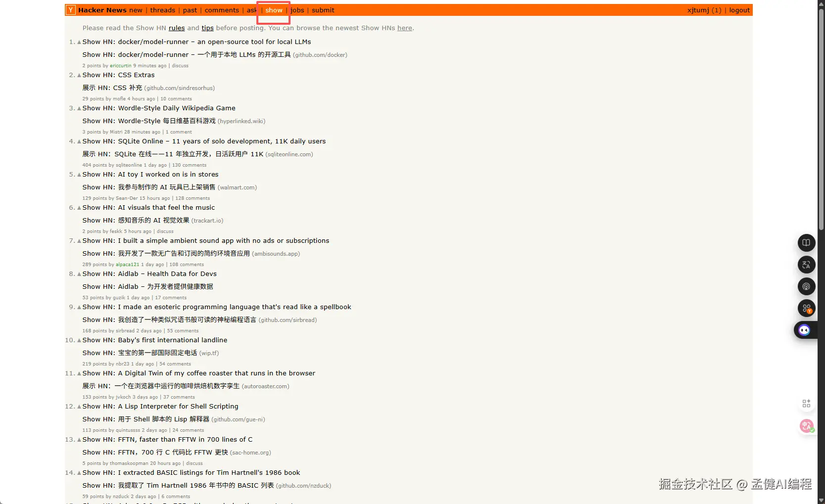Open 'comments' in the top navigation

222,10
